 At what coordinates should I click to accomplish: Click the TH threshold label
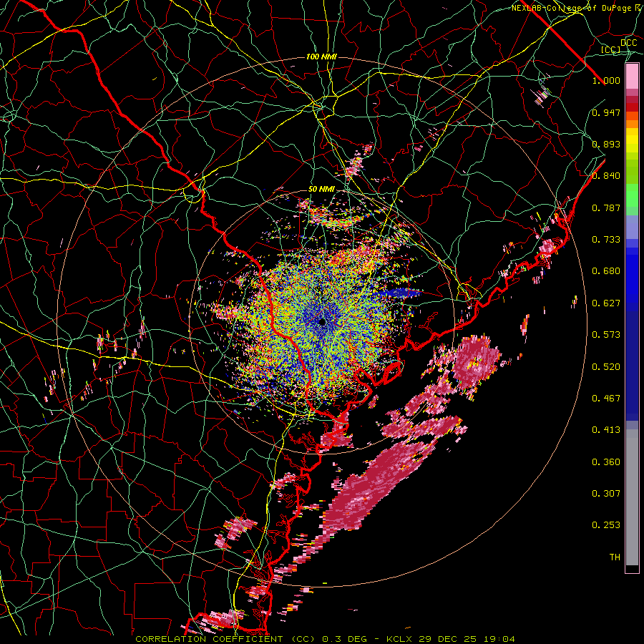615,557
